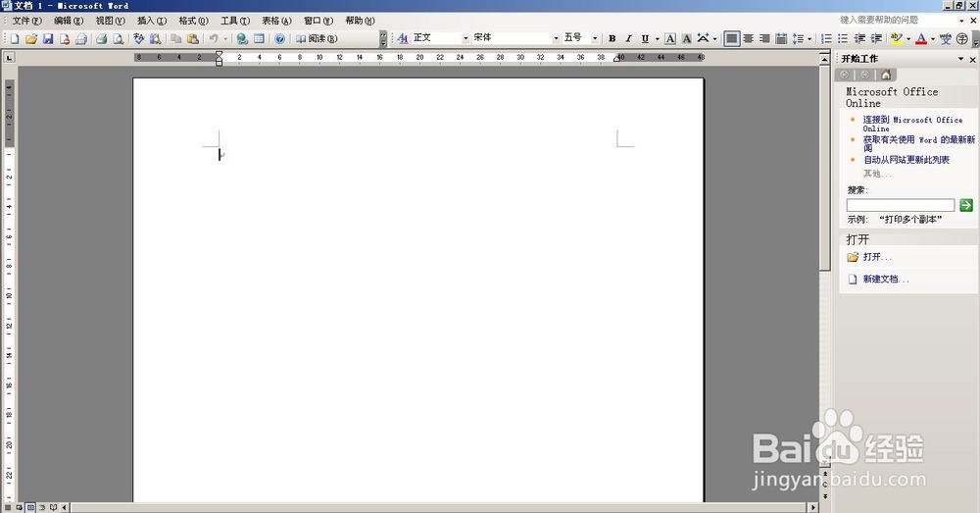This screenshot has height=513, width=980.
Task: Open the 插入 menu
Action: (x=152, y=21)
